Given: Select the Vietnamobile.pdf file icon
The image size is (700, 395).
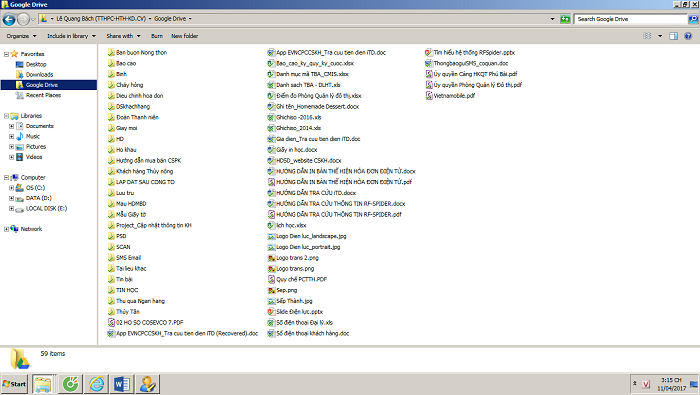Looking at the screenshot, I should (x=429, y=96).
